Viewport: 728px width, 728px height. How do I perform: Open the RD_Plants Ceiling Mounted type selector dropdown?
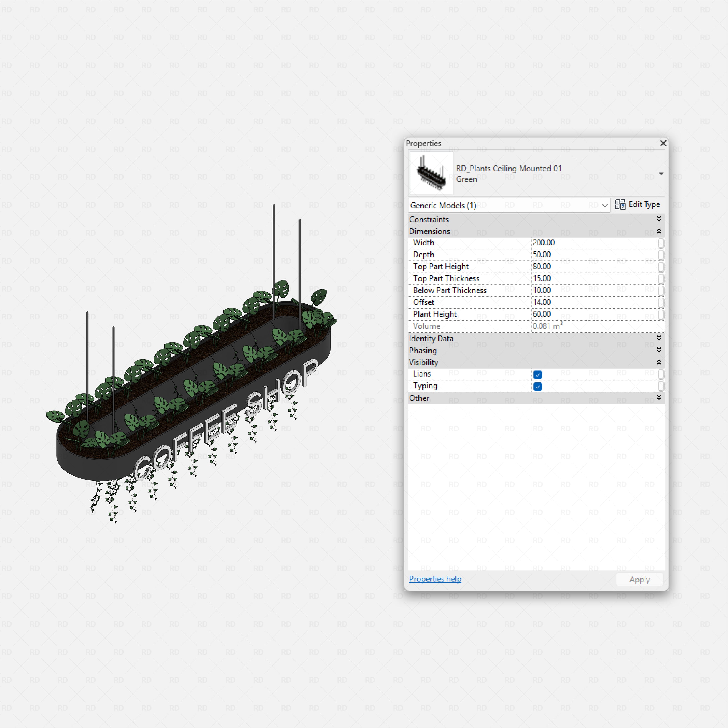(x=661, y=174)
